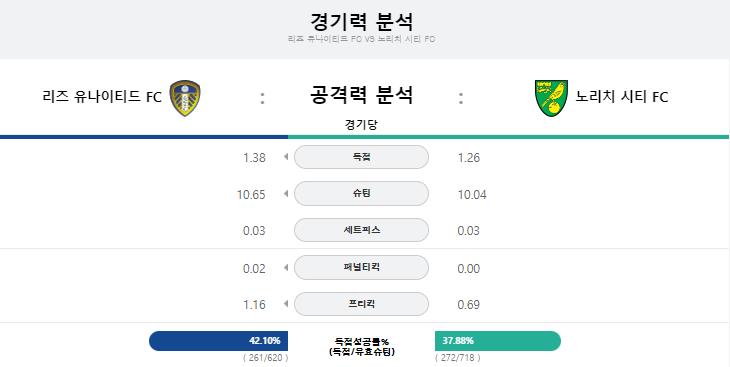Click the 노리치 시티 FC team name

coord(622,97)
